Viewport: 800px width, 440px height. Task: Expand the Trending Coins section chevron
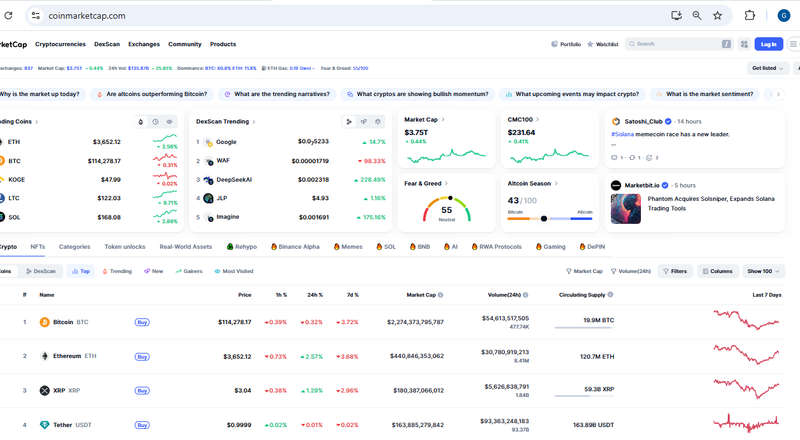37,122
